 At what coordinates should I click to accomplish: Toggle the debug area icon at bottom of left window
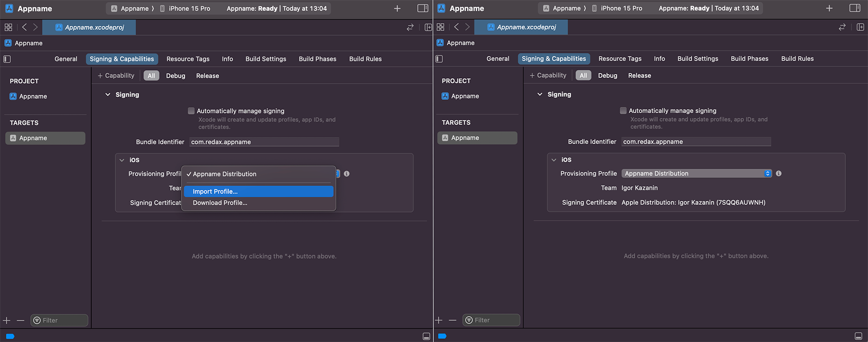(x=426, y=336)
